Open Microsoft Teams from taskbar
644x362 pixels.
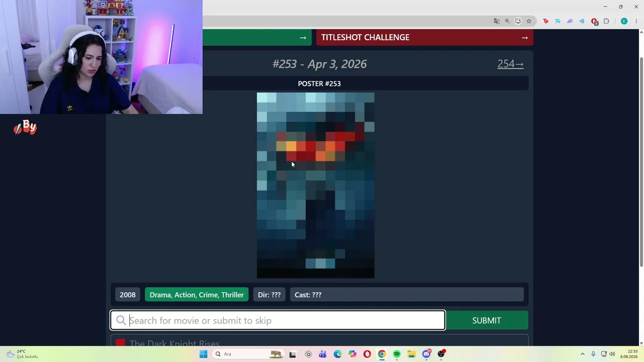click(x=323, y=354)
